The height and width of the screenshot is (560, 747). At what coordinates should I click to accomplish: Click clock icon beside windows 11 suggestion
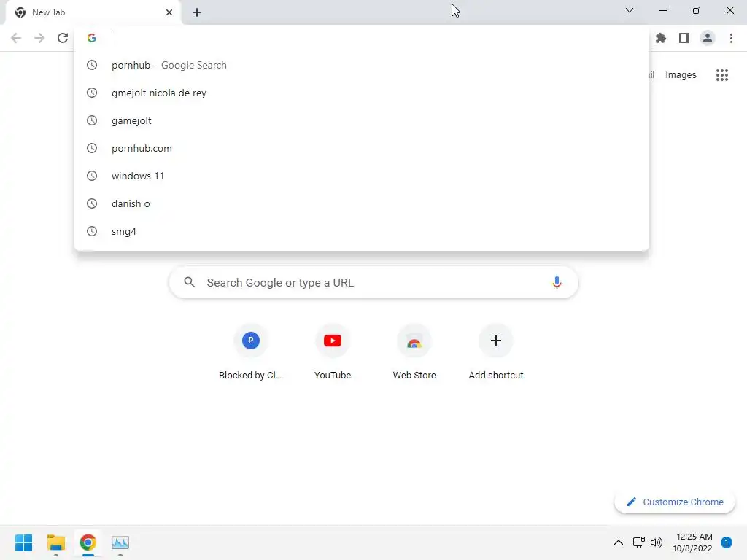click(x=92, y=176)
